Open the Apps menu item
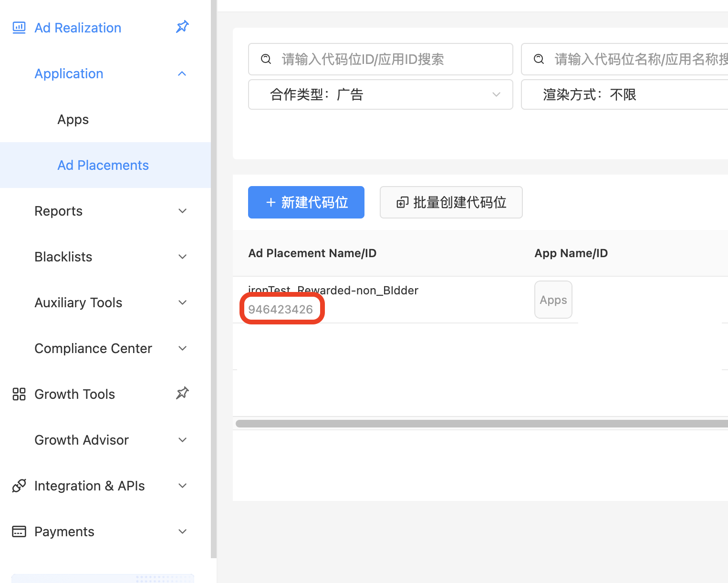Viewport: 728px width, 583px height. [x=73, y=119]
